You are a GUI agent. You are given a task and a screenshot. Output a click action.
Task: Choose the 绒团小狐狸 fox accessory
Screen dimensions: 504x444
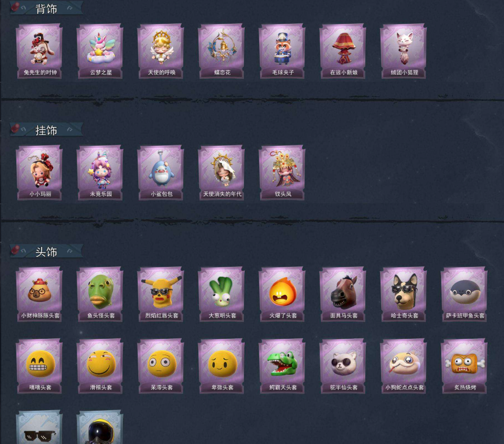pyautogui.click(x=404, y=51)
